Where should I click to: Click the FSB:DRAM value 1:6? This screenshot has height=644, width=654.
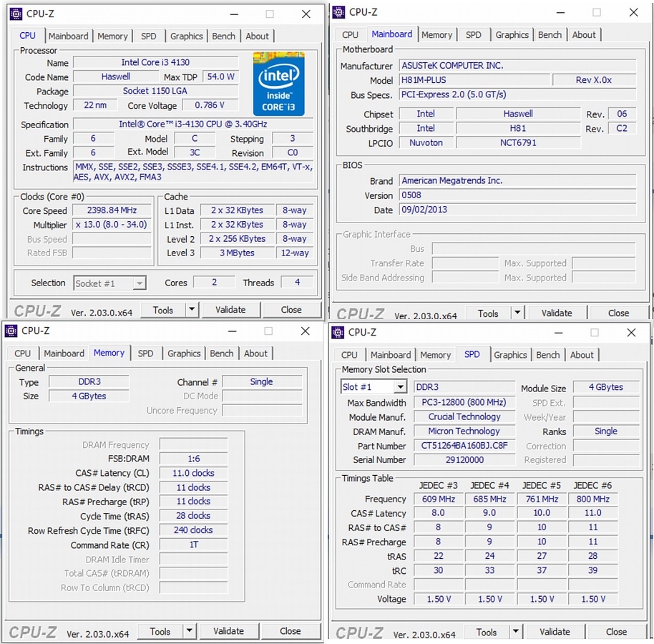pyautogui.click(x=193, y=459)
